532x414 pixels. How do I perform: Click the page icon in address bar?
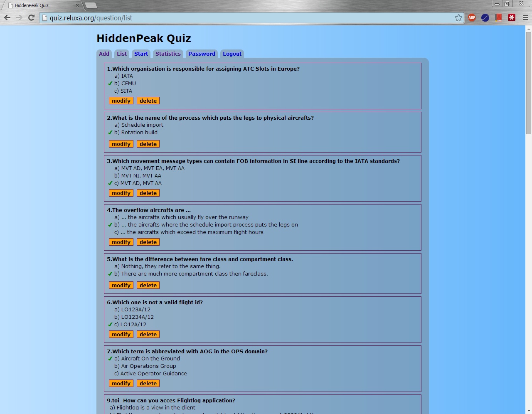45,18
